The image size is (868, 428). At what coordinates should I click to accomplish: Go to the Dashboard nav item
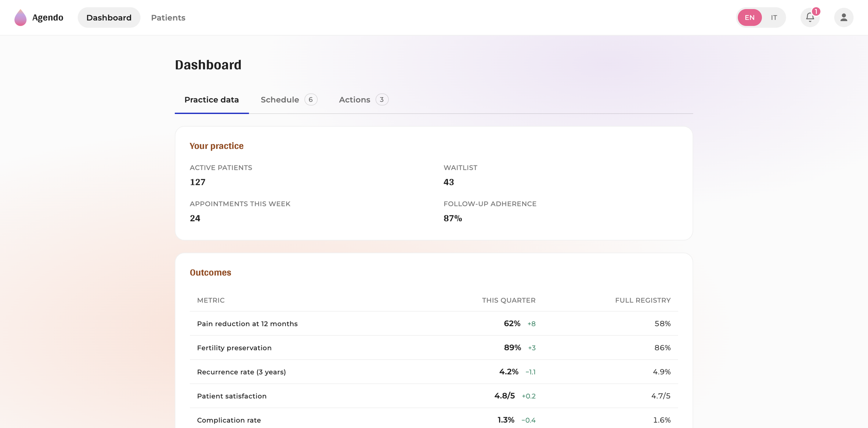109,17
